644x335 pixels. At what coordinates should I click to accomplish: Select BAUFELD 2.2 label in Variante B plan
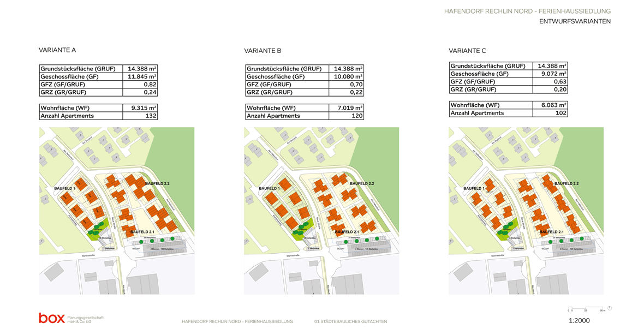click(x=361, y=183)
